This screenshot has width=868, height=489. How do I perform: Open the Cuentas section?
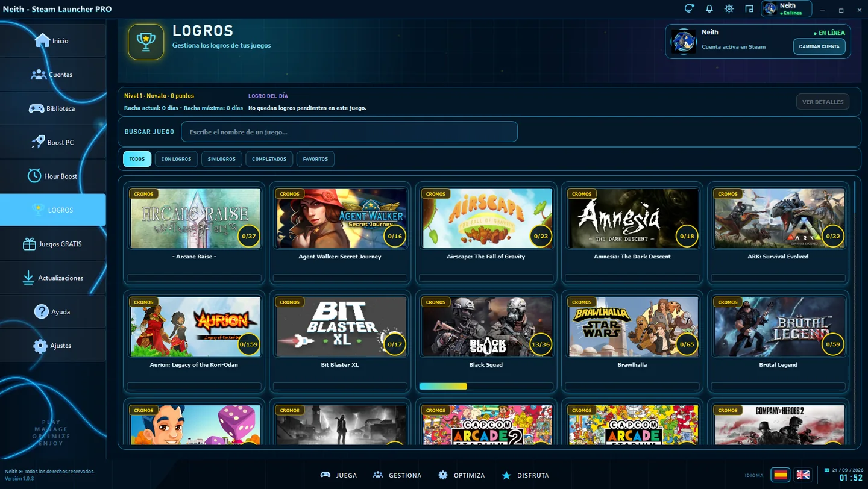(x=53, y=75)
